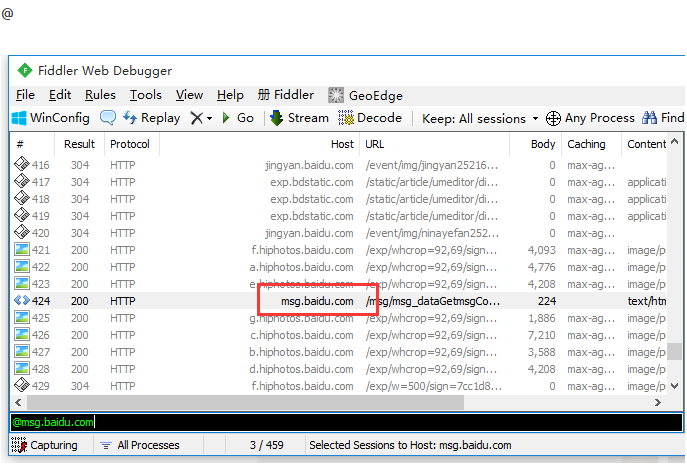Image resolution: width=687 pixels, height=465 pixels.
Task: Open the All Processes filter in status bar
Action: [140, 445]
